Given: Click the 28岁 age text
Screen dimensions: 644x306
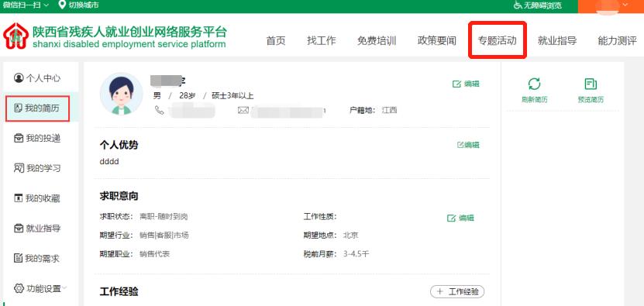Looking at the screenshot, I should (188, 96).
